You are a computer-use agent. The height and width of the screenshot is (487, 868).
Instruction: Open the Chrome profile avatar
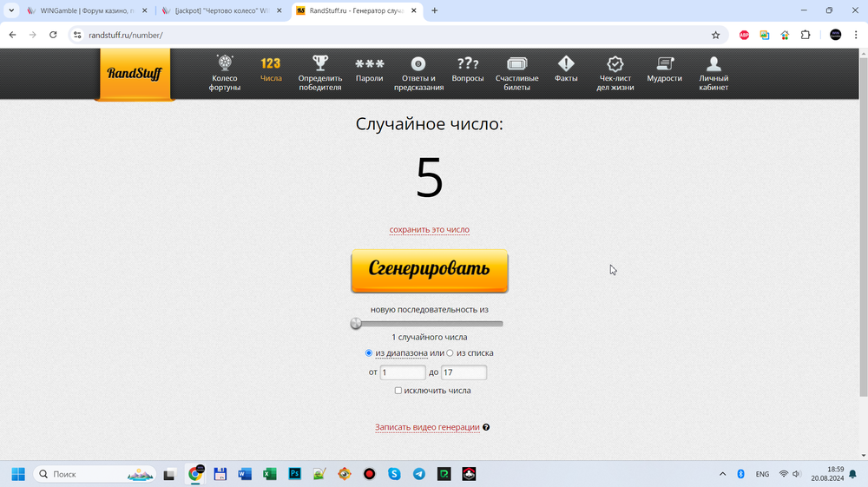[835, 35]
